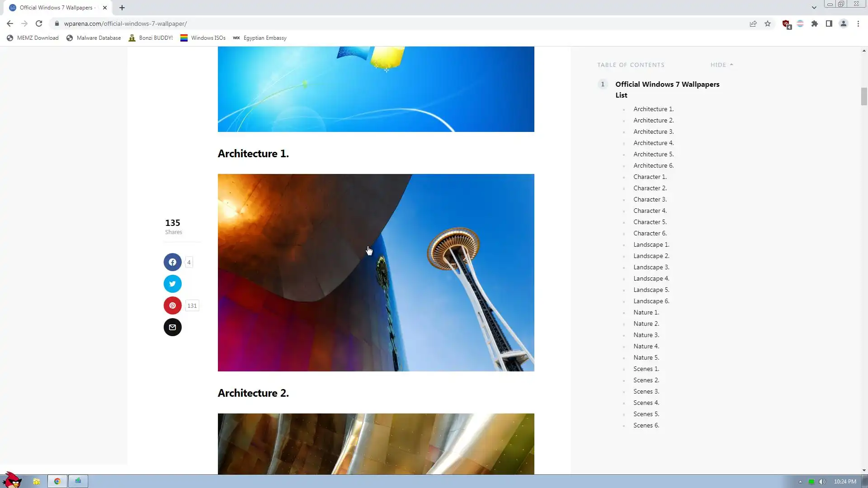Open Chrome side panel icon

tap(829, 23)
